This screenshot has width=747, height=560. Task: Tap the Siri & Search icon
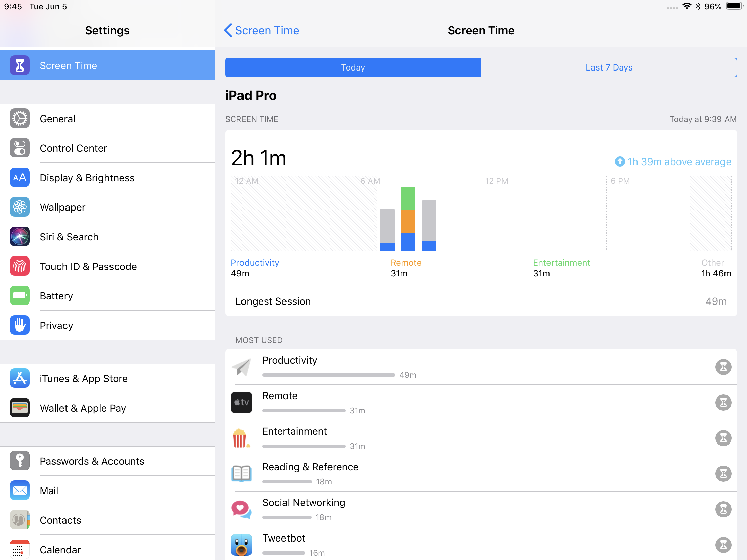point(19,237)
